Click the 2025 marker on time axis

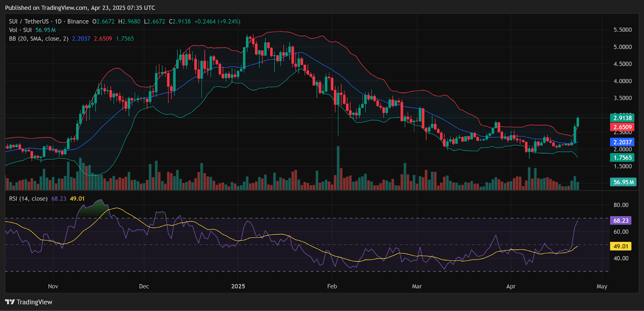[x=238, y=286]
